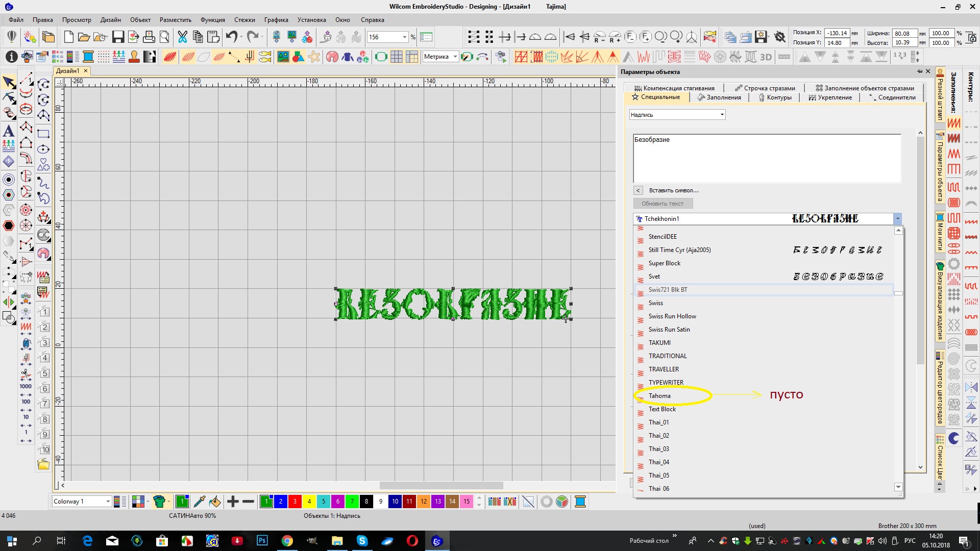Viewport: 980px width, 551px height.
Task: Select red color swatch number 3
Action: pyautogui.click(x=295, y=502)
